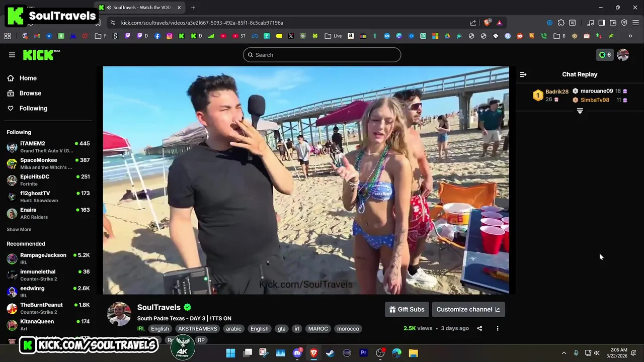Expand the gifters leaderboard arrow
Image resolution: width=644 pixels, height=362 pixels.
click(580, 111)
